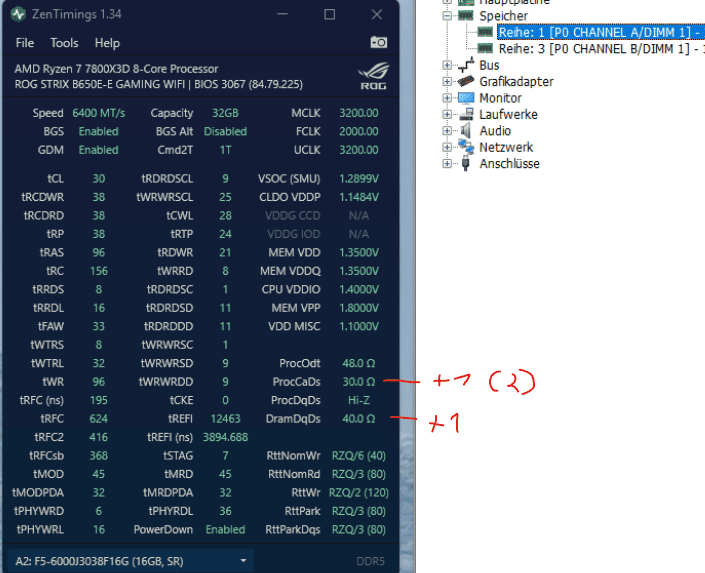Expand the Netzwerk tree node
This screenshot has width=705, height=573.
pyautogui.click(x=447, y=147)
